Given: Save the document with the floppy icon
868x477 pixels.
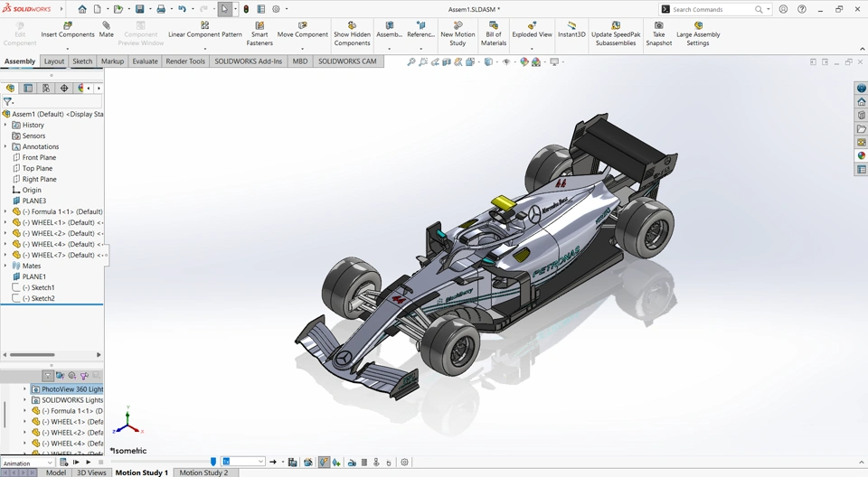Looking at the screenshot, I should 139,9.
